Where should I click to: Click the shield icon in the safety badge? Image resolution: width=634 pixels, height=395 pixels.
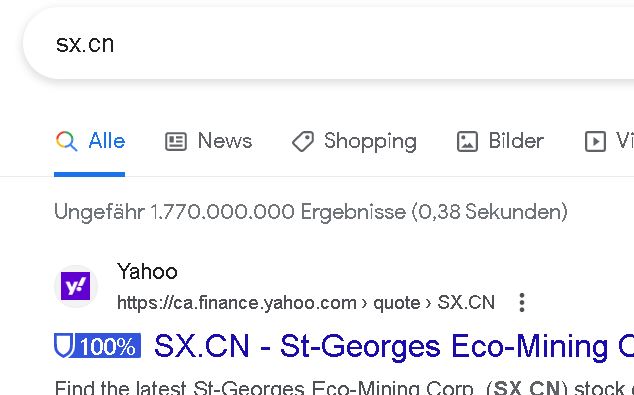pyautogui.click(x=64, y=346)
